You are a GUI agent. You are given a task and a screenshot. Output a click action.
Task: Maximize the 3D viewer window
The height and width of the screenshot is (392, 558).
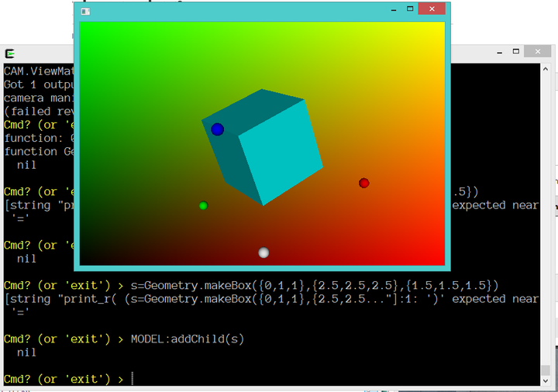[410, 9]
